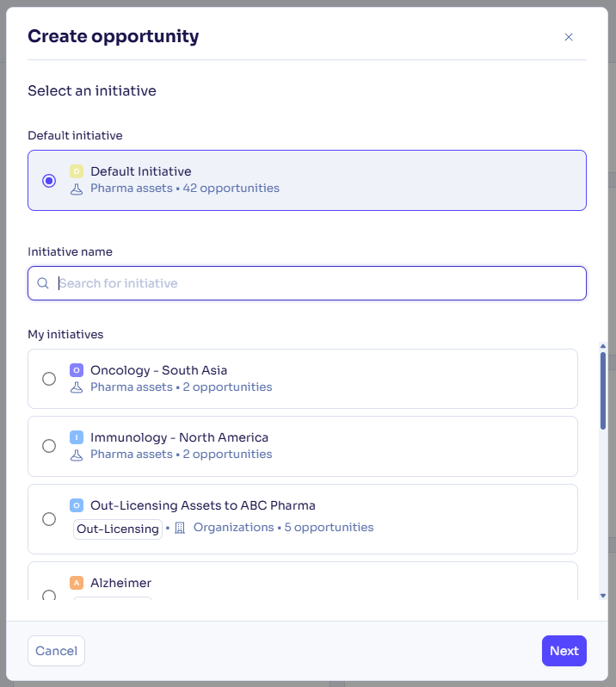This screenshot has width=616, height=687.
Task: Click the Next button
Action: [x=564, y=651]
